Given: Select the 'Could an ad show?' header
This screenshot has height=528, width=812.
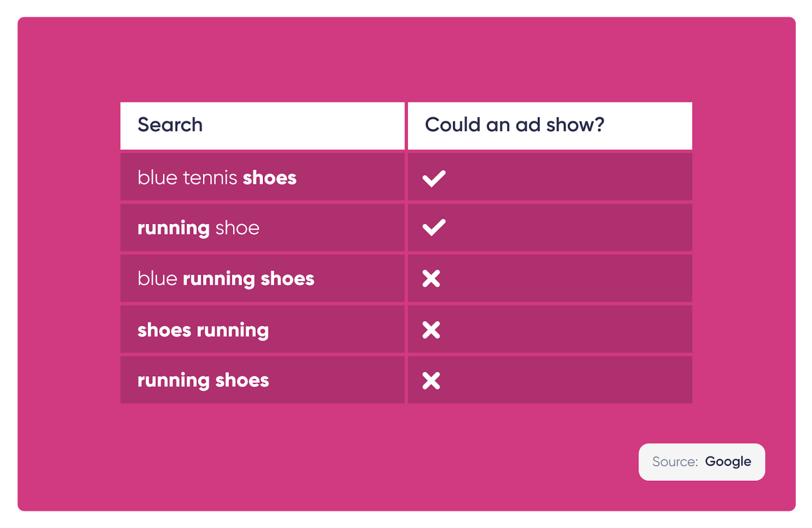Looking at the screenshot, I should tap(515, 125).
